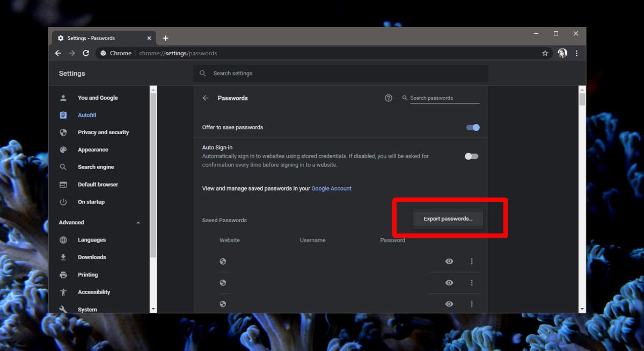Viewport: 644px width, 351px height.
Task: Open a new tab with plus button
Action: tap(165, 38)
